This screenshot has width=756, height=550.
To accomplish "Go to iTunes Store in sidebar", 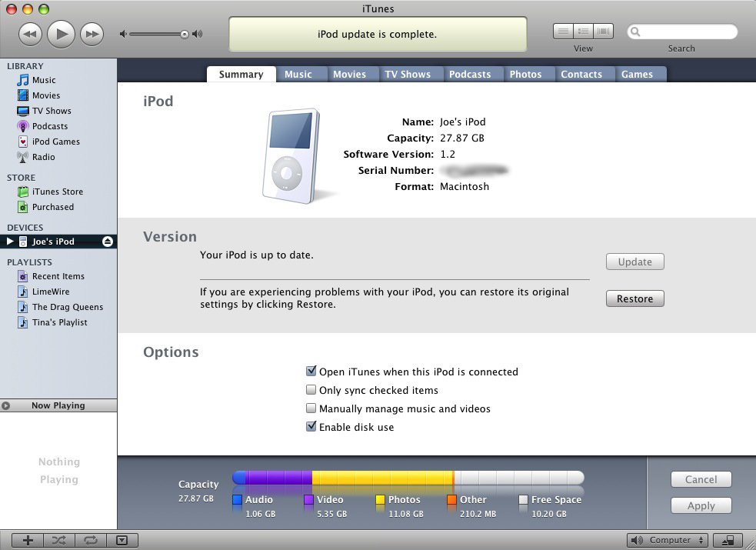I will [x=58, y=192].
